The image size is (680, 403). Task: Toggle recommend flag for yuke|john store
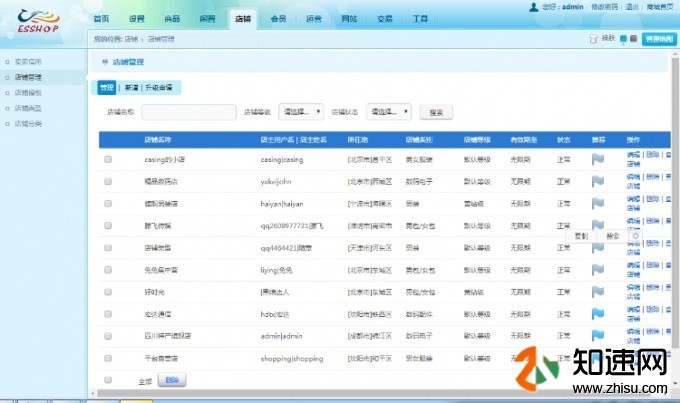[x=598, y=181]
